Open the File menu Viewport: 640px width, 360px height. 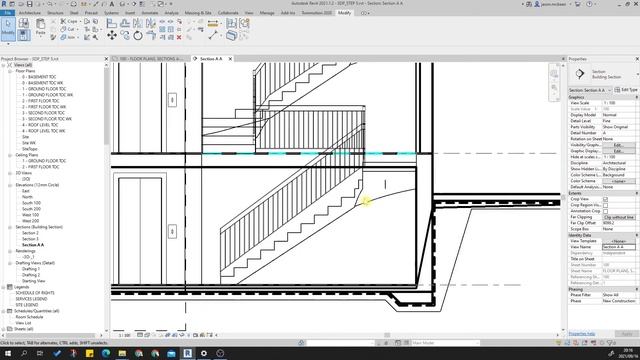coord(8,13)
